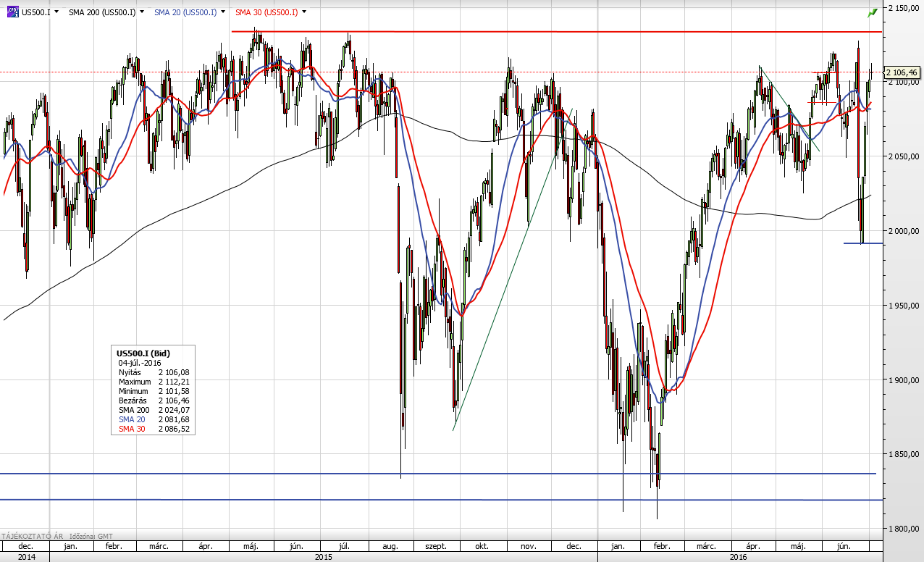Select the short green descending trendline in April
The image size is (924, 562).
click(789, 109)
